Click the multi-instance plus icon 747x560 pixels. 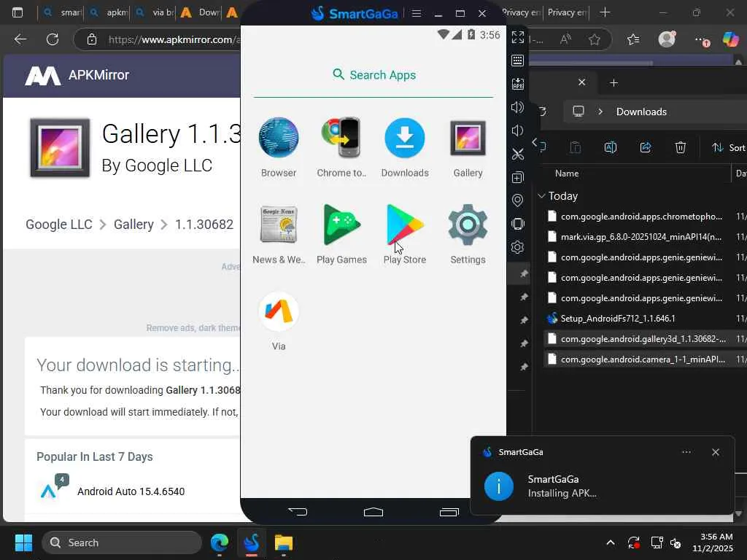pyautogui.click(x=517, y=177)
